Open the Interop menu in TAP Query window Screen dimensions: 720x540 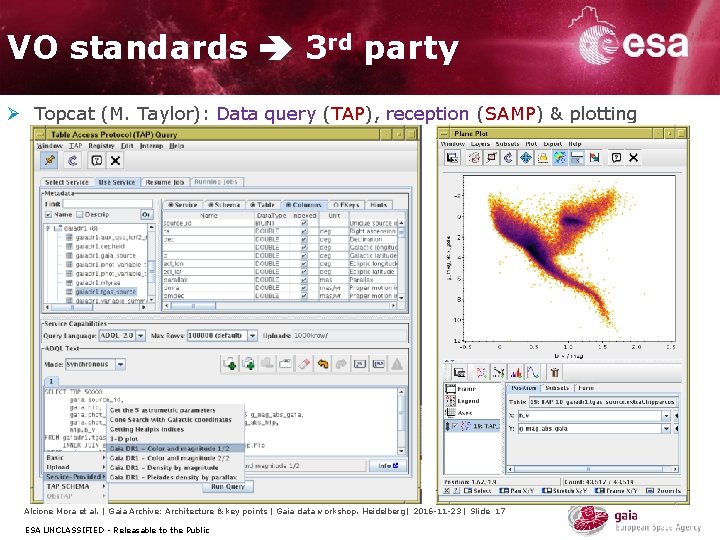(x=151, y=146)
